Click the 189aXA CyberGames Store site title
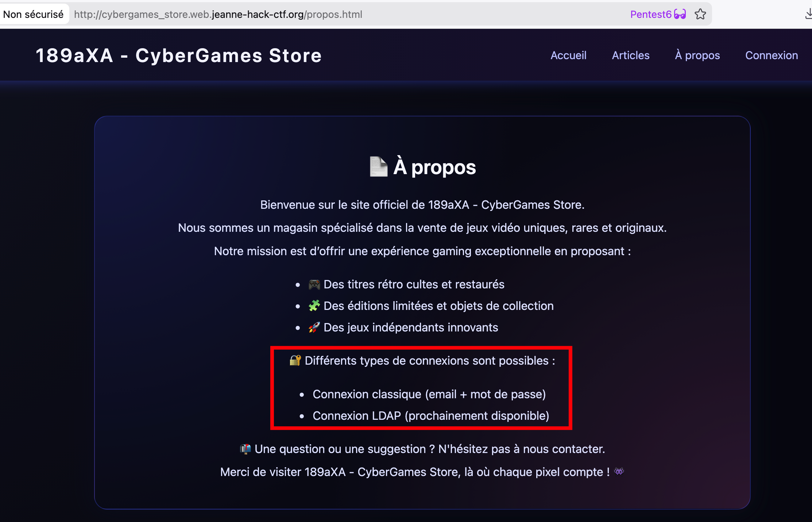812x522 pixels. (179, 55)
